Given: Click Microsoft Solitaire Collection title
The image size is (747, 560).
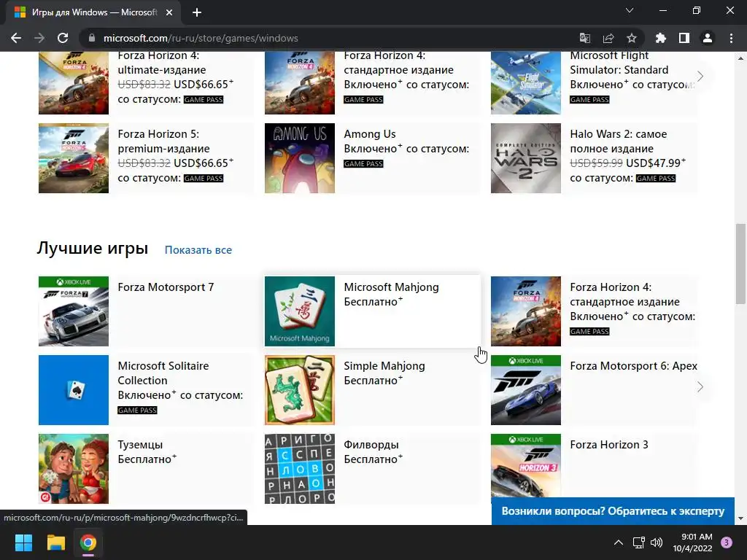Looking at the screenshot, I should pyautogui.click(x=163, y=373).
